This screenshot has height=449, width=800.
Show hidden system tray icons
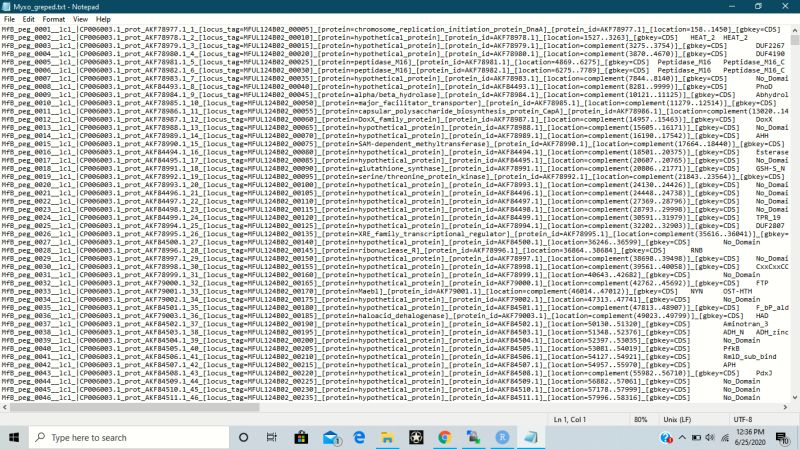click(x=682, y=437)
